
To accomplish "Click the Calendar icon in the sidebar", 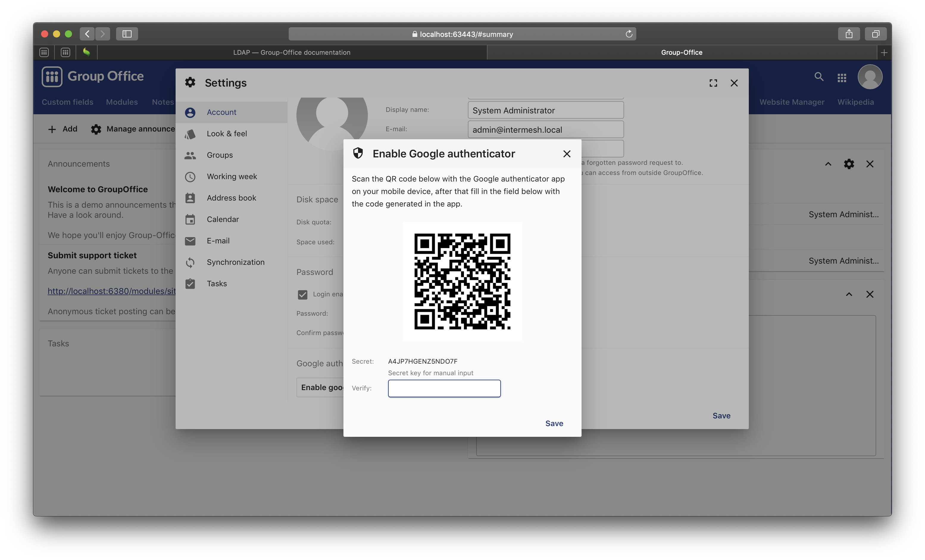I will click(x=190, y=219).
